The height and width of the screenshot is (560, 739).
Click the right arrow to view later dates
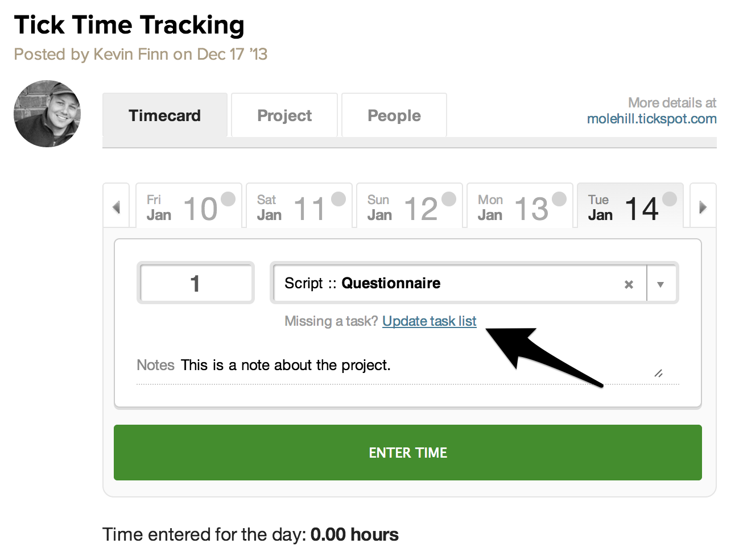[x=703, y=206]
